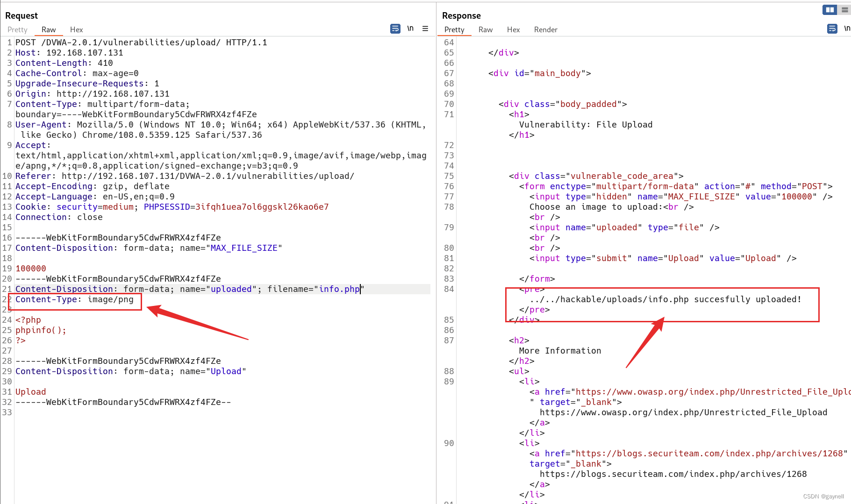Click Vulnerability: File Upload heading text
The height and width of the screenshot is (504, 851).
click(586, 125)
